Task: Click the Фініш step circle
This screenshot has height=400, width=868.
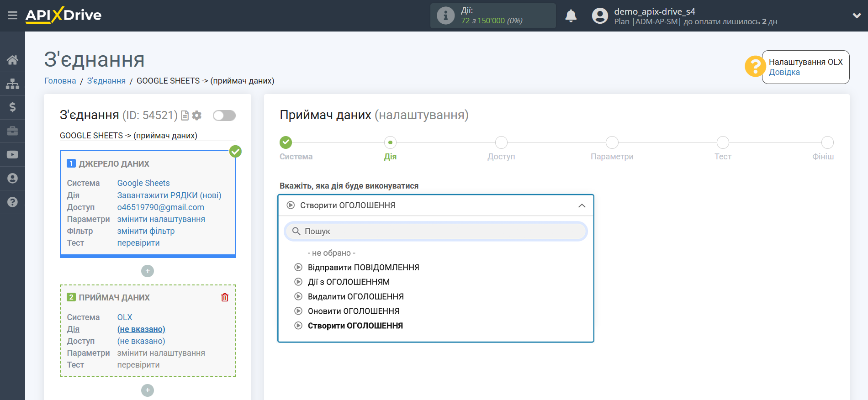Action: (x=827, y=142)
